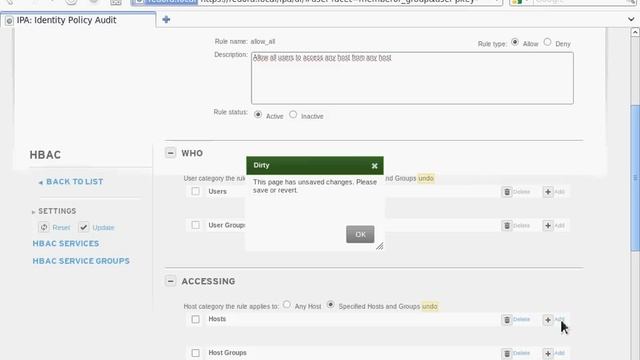Collapse the ACCESSING section

171,281
